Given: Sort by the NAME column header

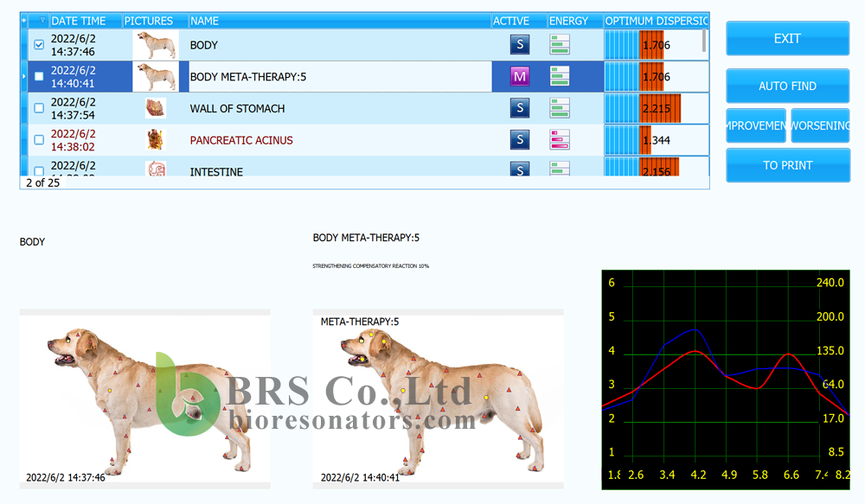Looking at the screenshot, I should click(340, 21).
